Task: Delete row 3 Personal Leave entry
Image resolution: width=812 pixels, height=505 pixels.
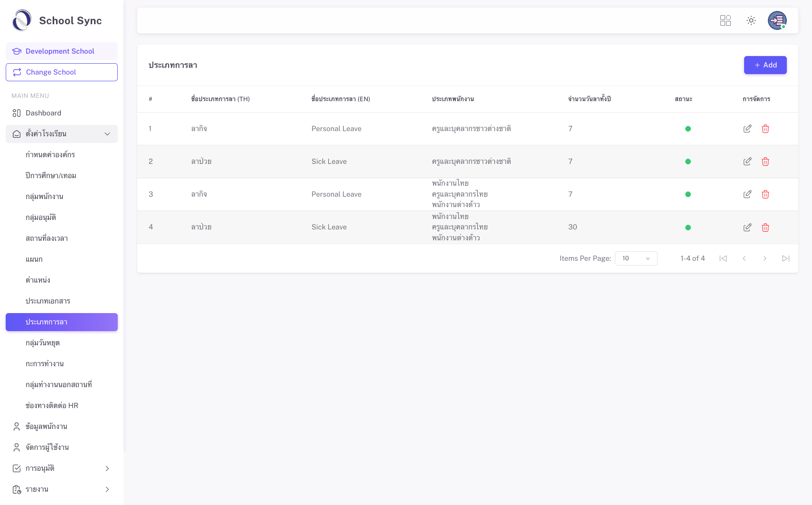Action: point(765,194)
